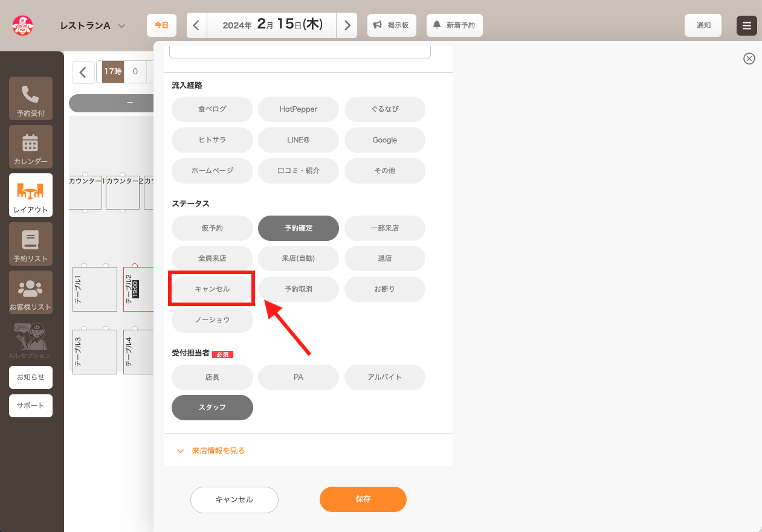Choose PA as reception staff
Image resolution: width=762 pixels, height=532 pixels.
[x=299, y=377]
